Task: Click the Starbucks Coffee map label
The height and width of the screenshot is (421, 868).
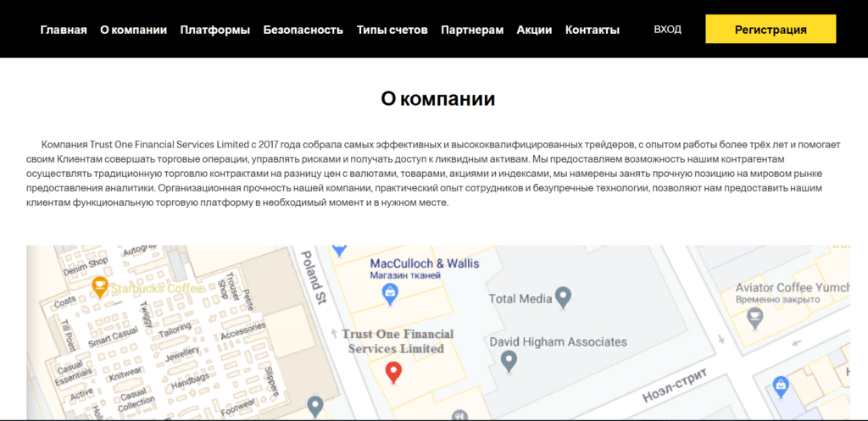Action: click(x=157, y=288)
